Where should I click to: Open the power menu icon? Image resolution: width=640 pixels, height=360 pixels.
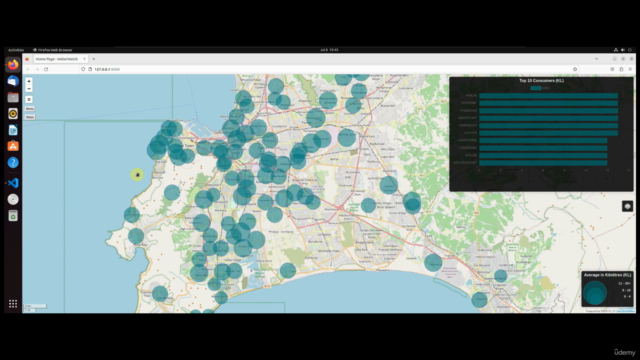pos(630,50)
